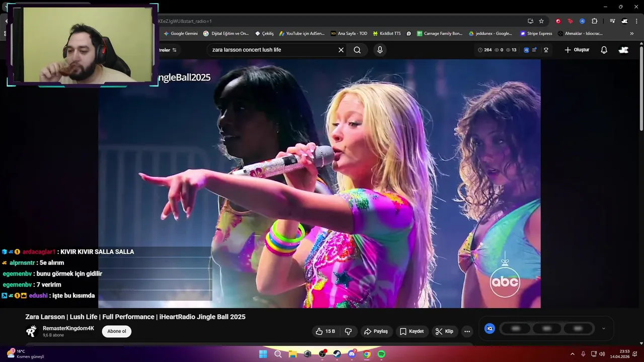Click the install app icon in address bar
The height and width of the screenshot is (362, 644).
(530, 21)
